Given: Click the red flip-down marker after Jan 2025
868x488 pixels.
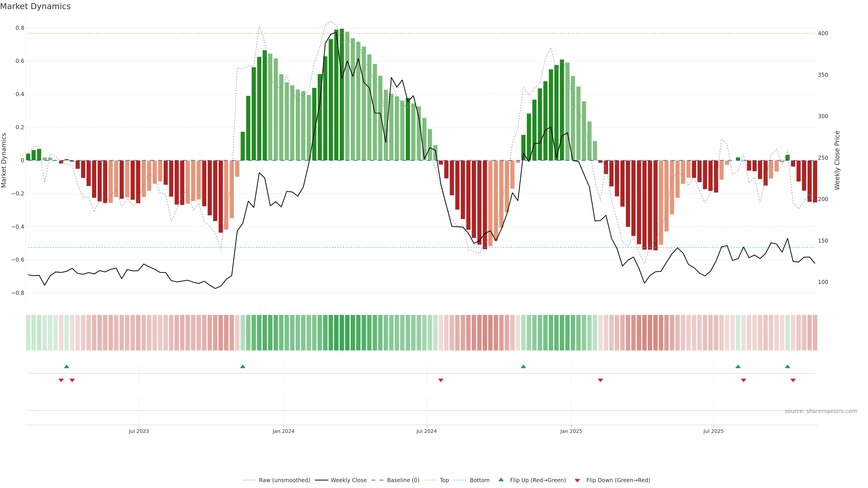Looking at the screenshot, I should coord(600,380).
